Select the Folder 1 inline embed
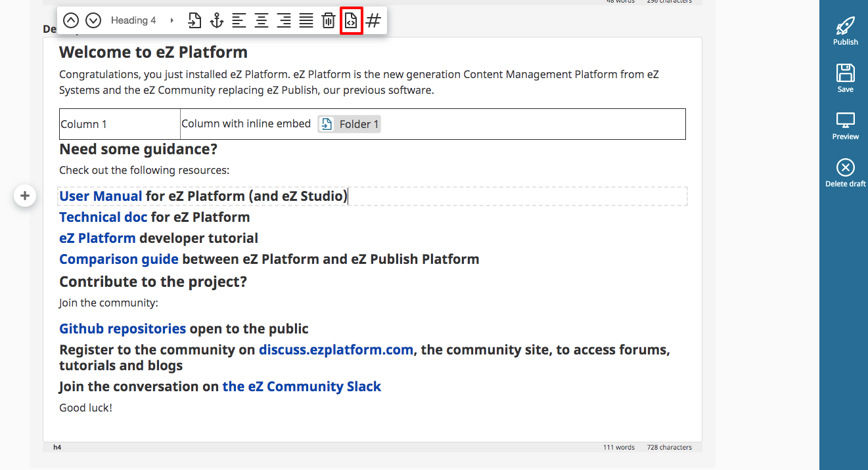This screenshot has height=470, width=868. tap(349, 124)
